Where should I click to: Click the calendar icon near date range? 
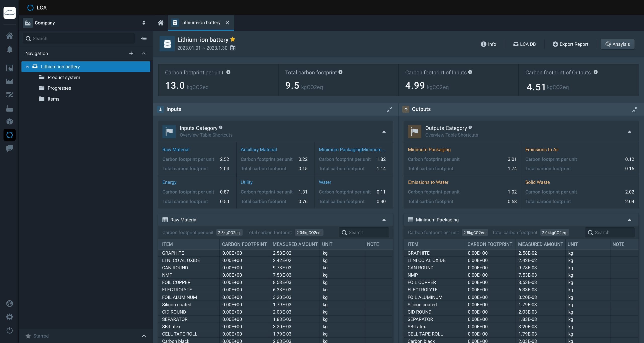[232, 48]
